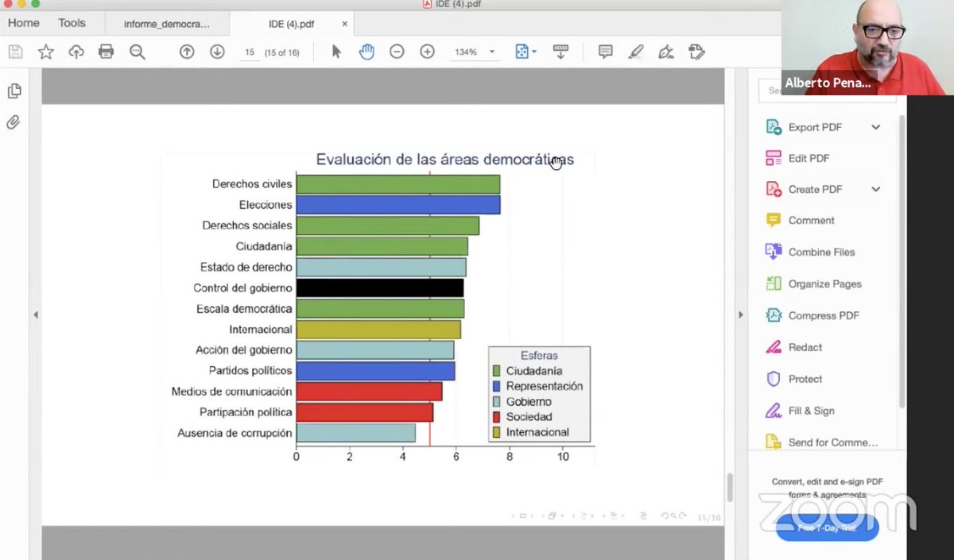Screen dimensions: 954x560
Task: Click the cloud upload icon
Action: pos(76,52)
